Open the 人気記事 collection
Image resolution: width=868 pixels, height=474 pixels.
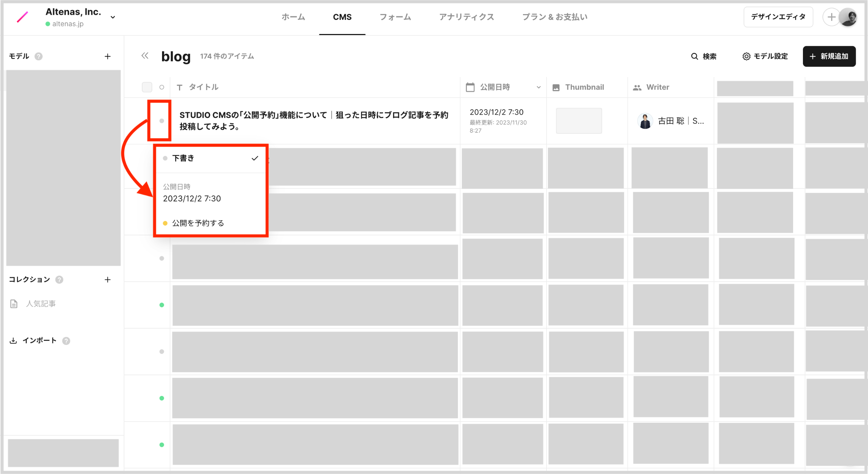(x=41, y=304)
